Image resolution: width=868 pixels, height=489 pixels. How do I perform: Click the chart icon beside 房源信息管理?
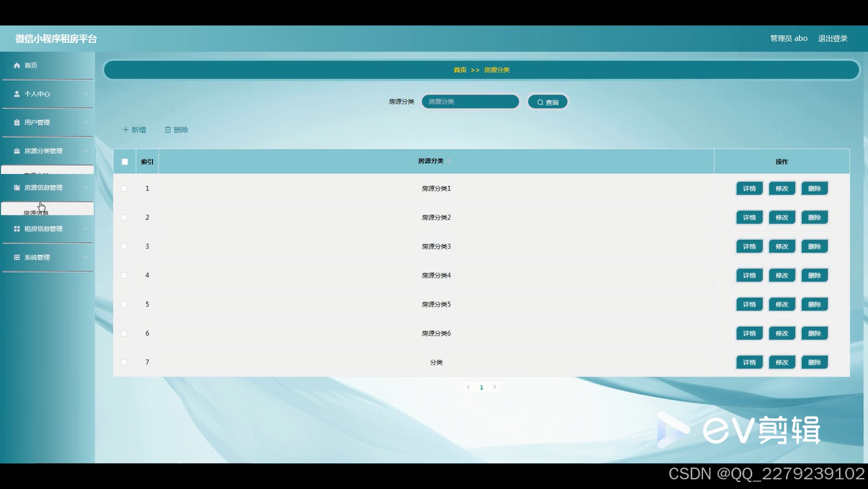(x=17, y=187)
